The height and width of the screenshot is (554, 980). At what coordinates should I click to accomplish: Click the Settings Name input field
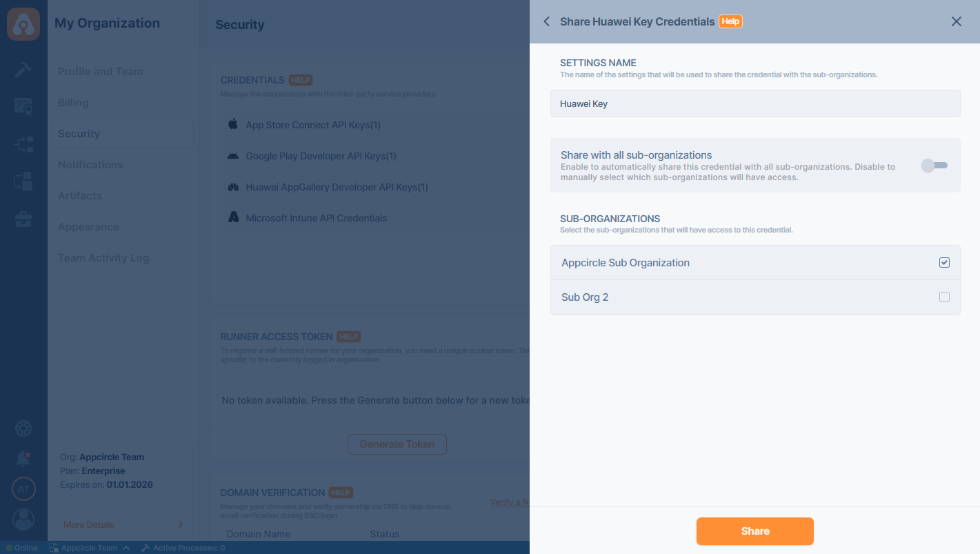click(754, 103)
